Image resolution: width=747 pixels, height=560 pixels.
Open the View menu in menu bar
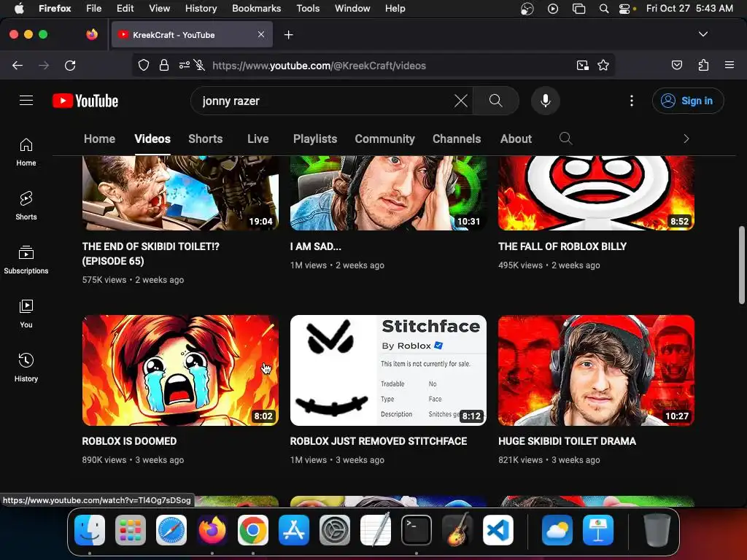159,8
